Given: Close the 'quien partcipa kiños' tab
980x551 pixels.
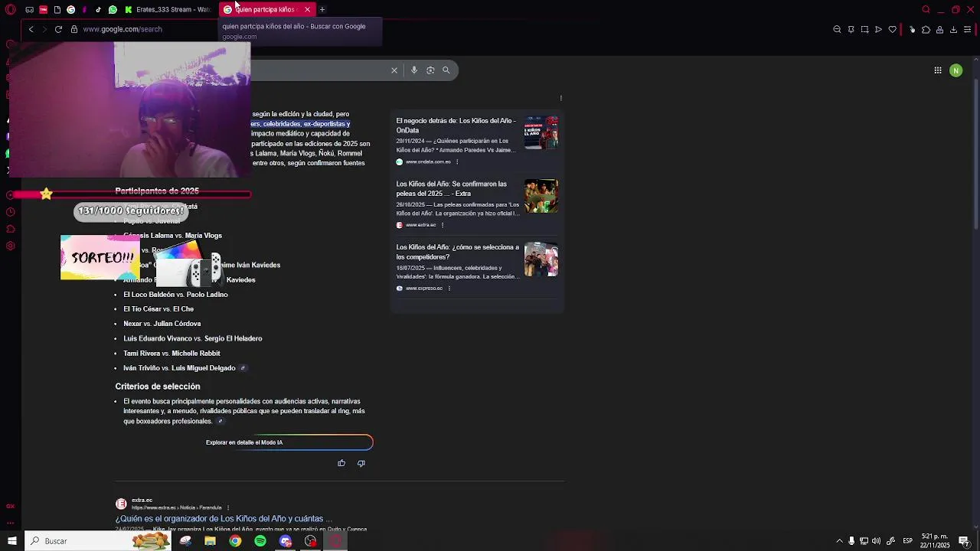Looking at the screenshot, I should click(307, 9).
